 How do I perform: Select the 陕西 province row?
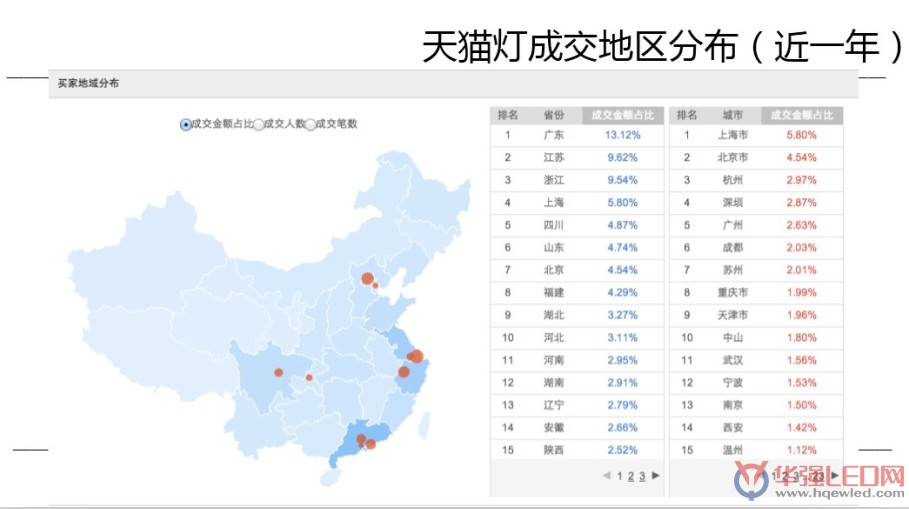577,450
